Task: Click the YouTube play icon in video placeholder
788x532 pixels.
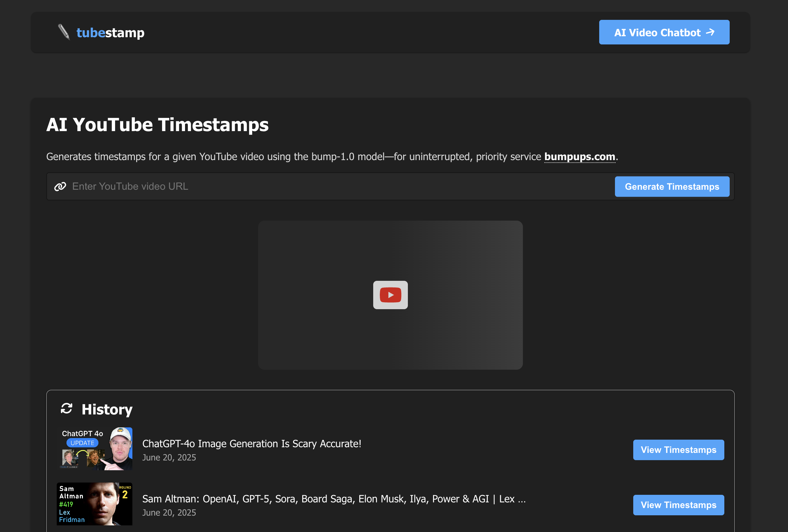Action: [390, 295]
